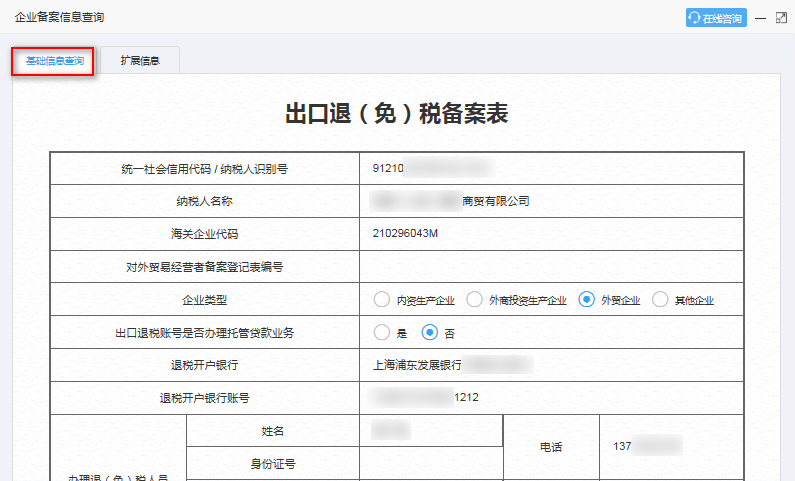The height and width of the screenshot is (481, 795).
Task: Click the 退税开户银行 label cell
Action: 204,365
